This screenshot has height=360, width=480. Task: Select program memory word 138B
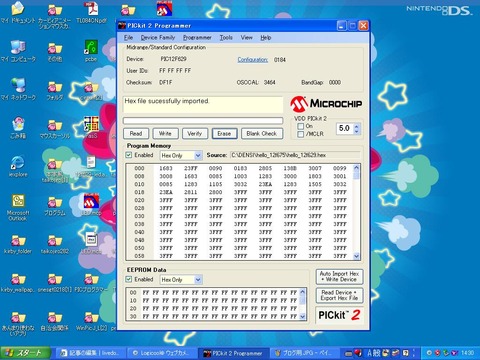coord(290,168)
